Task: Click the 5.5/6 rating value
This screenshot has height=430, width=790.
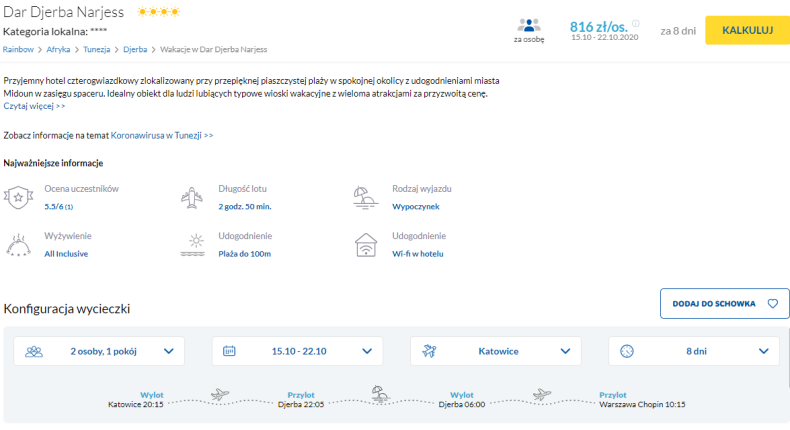Action: click(58, 207)
